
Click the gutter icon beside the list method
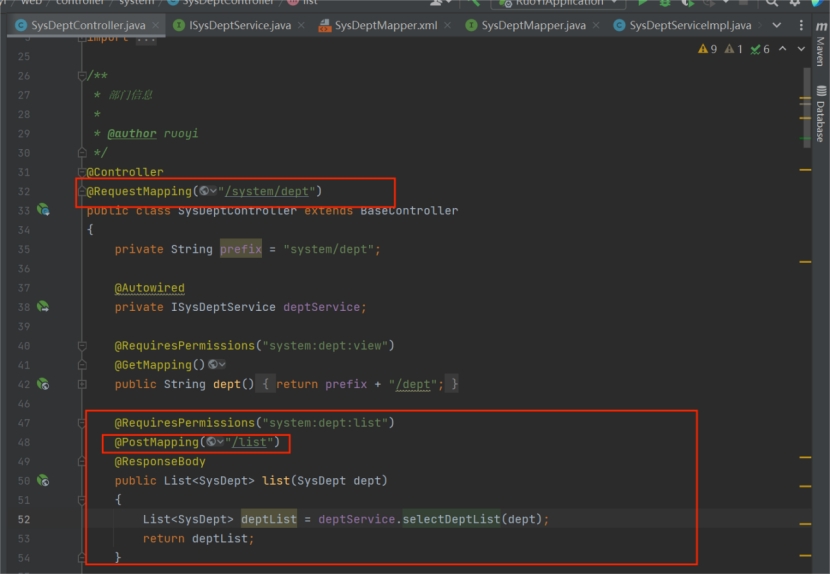[43, 481]
